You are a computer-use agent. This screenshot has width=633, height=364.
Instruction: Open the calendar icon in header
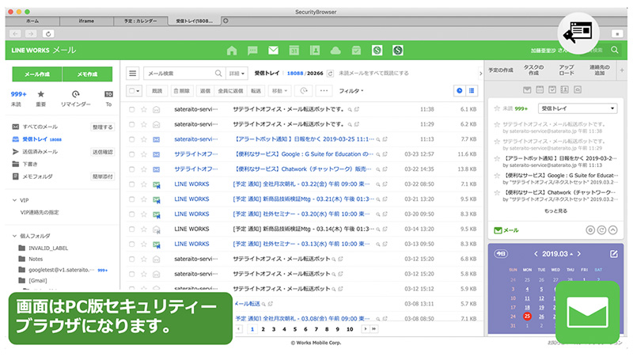(x=294, y=51)
